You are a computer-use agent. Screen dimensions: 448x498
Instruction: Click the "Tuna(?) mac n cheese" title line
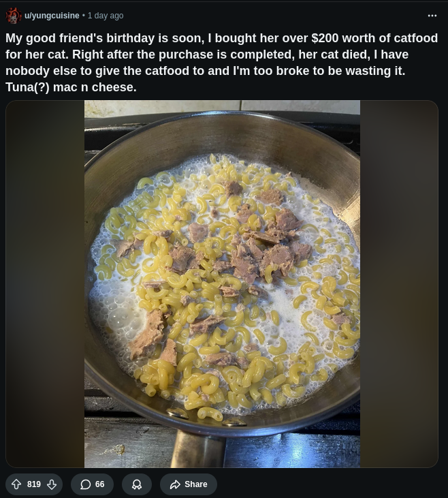(x=71, y=87)
